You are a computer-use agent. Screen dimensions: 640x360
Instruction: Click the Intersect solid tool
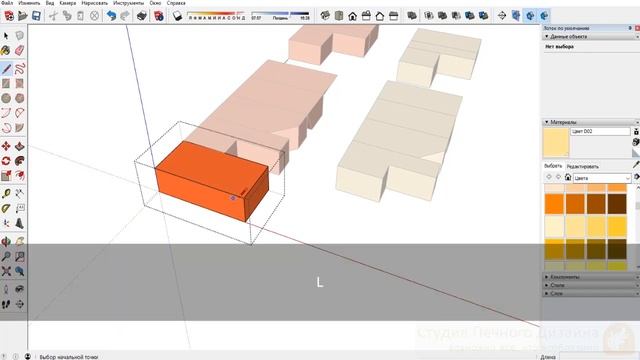coord(429,16)
